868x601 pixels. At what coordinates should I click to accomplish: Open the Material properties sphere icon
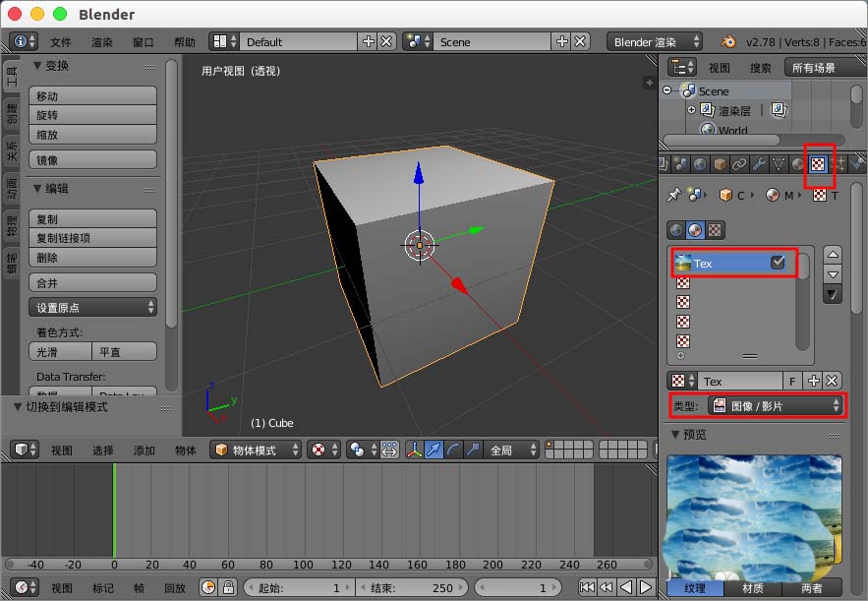pos(798,164)
